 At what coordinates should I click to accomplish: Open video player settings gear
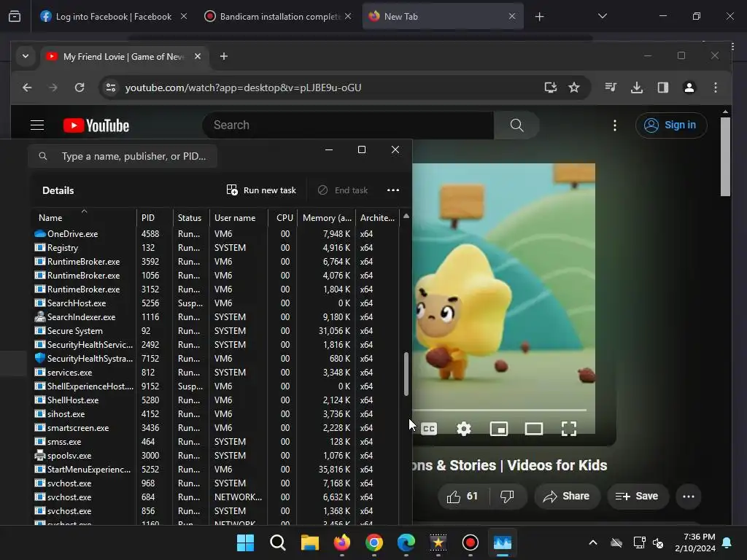click(463, 429)
